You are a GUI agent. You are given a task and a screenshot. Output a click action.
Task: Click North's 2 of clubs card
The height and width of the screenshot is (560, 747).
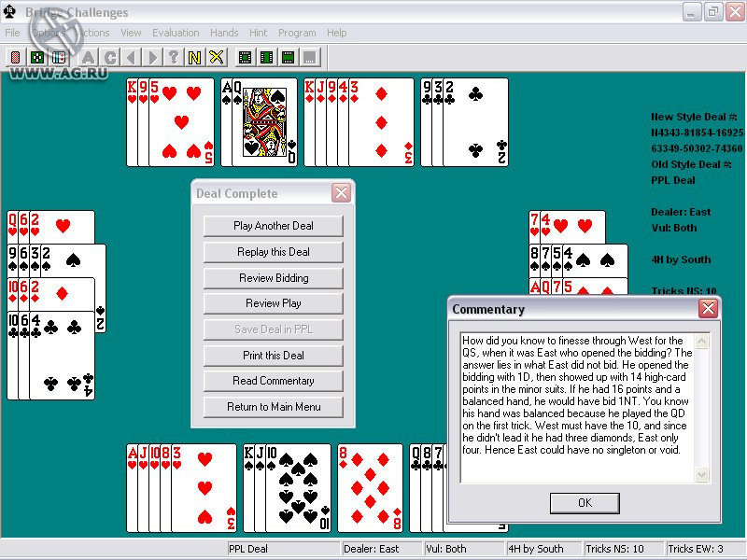point(475,122)
